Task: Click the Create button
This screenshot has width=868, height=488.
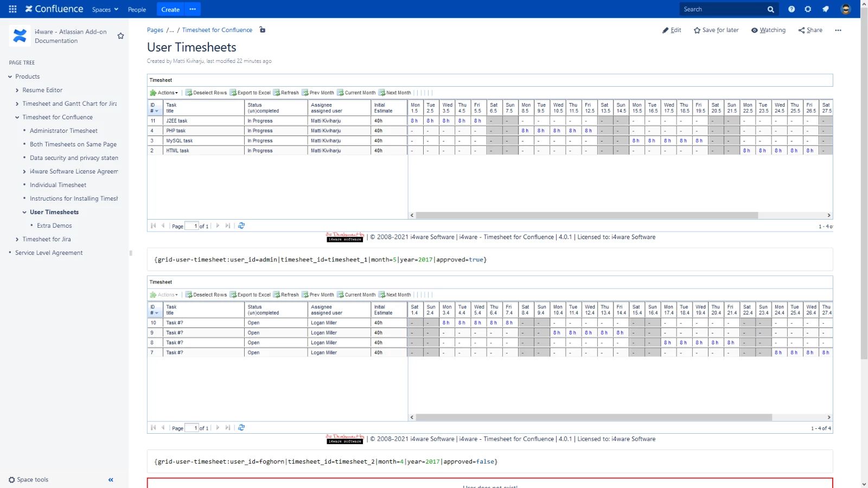Action: tap(170, 9)
